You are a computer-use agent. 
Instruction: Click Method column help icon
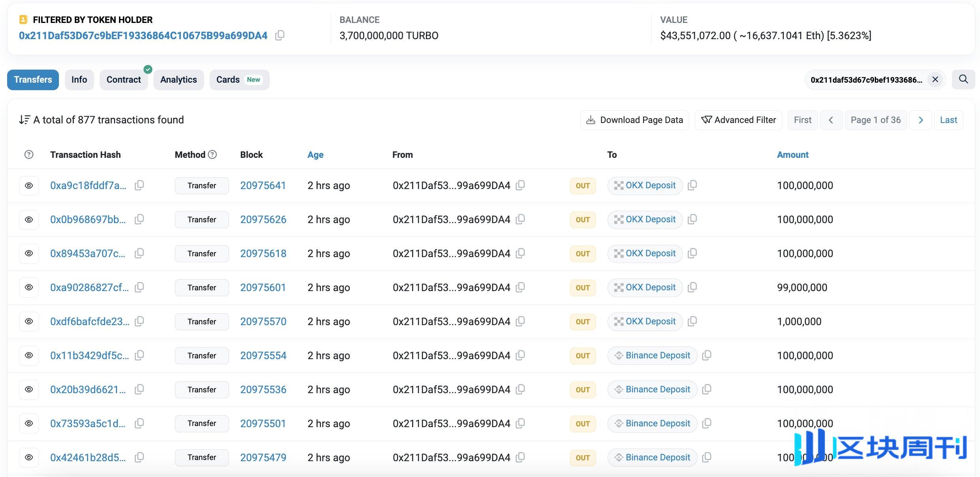pyautogui.click(x=212, y=155)
